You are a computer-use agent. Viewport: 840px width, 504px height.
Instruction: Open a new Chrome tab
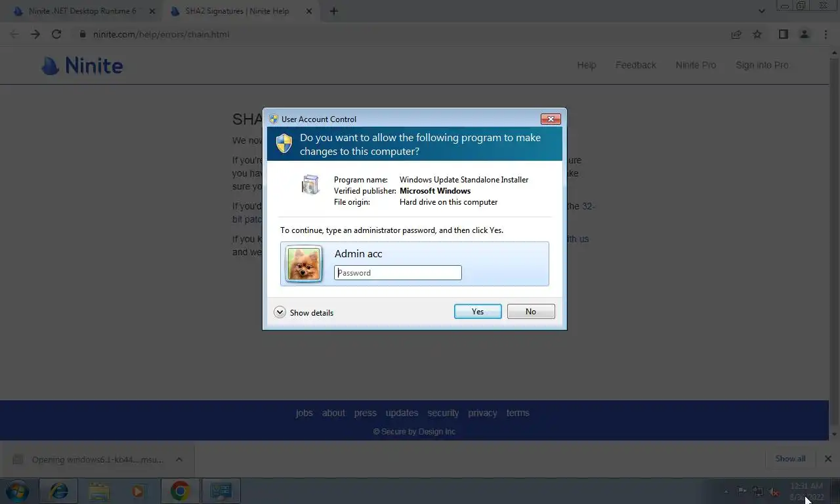click(333, 11)
